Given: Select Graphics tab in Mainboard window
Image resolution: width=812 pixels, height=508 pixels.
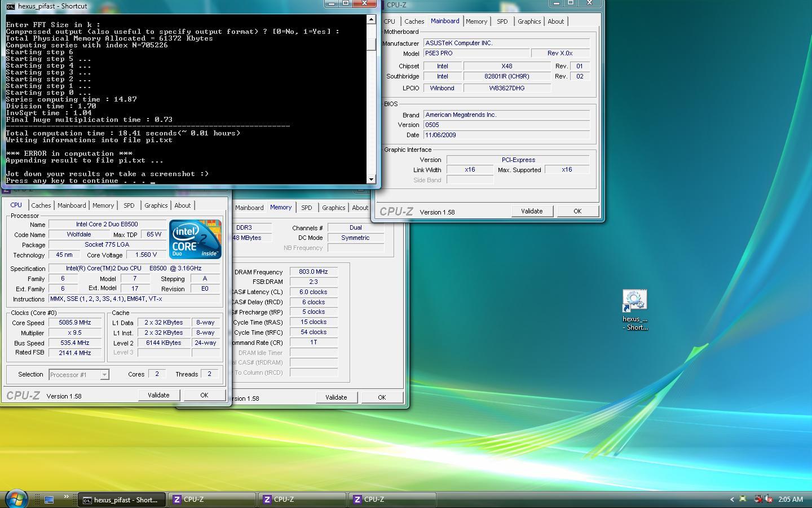Looking at the screenshot, I should coord(529,21).
